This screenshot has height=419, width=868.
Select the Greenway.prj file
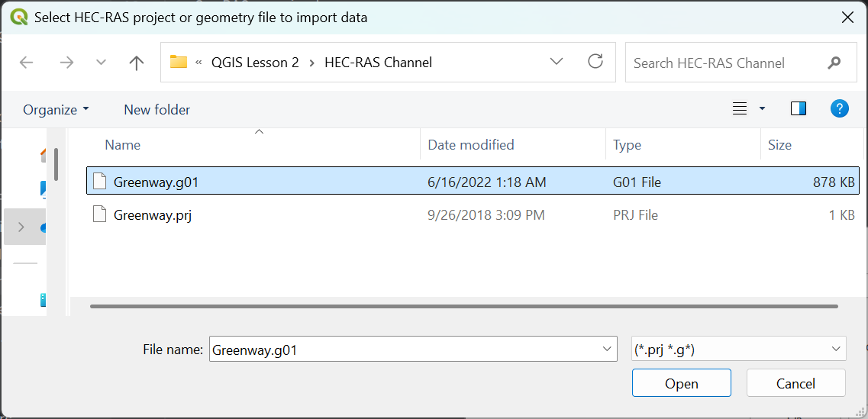coord(153,215)
